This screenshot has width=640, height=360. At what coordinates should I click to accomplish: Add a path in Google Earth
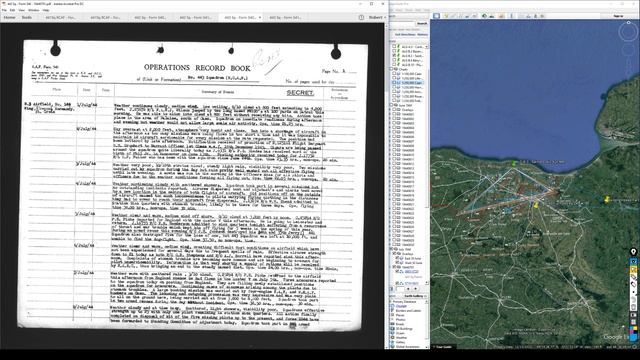[x=460, y=16]
